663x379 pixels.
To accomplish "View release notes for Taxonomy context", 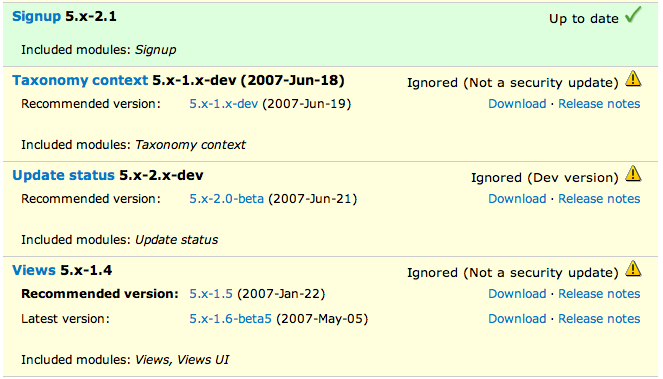I will click(x=599, y=104).
